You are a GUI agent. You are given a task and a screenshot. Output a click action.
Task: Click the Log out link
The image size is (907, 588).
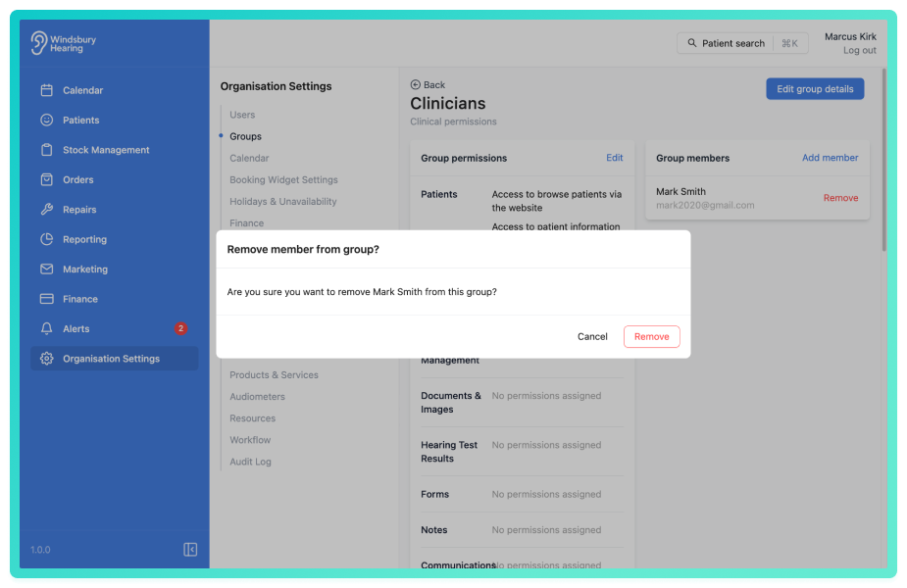pos(860,50)
